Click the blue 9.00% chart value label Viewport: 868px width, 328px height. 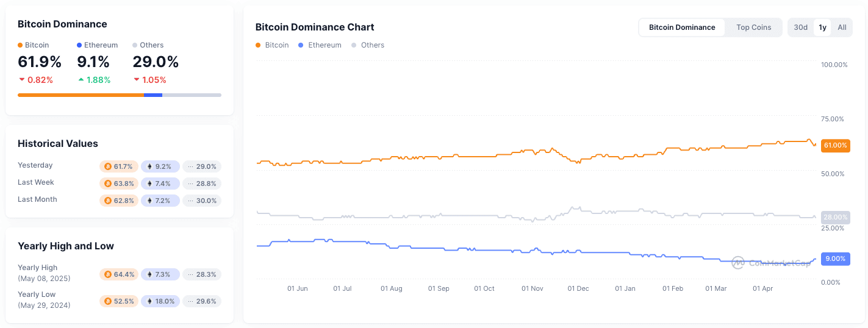(835, 258)
